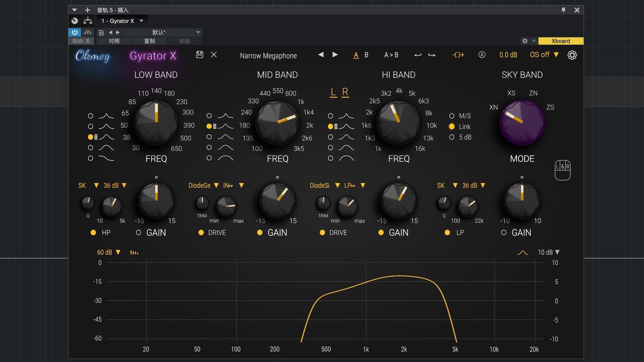Viewport: 644px width, 362px height.
Task: Click the A>B copy button
Action: (x=391, y=55)
